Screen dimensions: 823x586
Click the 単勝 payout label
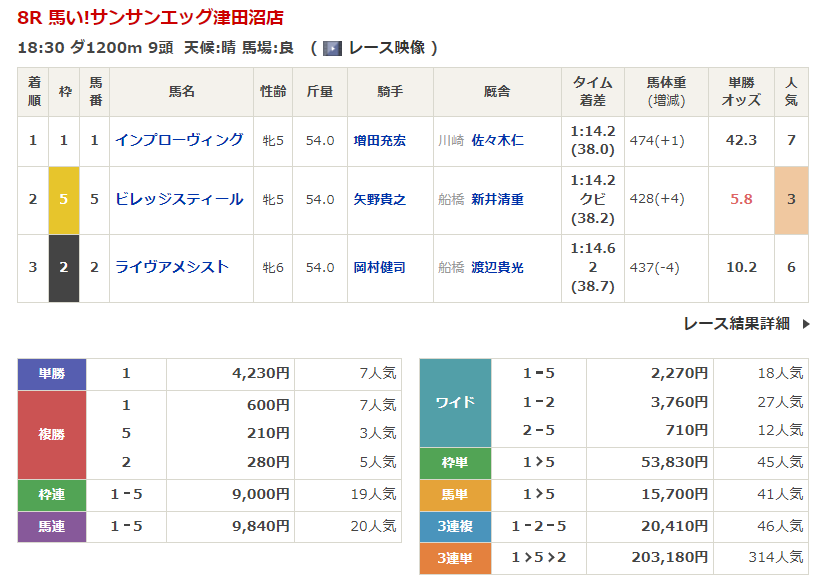[x=52, y=374]
